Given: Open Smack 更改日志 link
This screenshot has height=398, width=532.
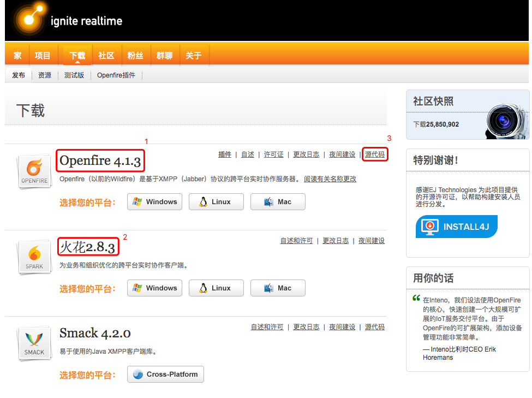Looking at the screenshot, I should (306, 327).
